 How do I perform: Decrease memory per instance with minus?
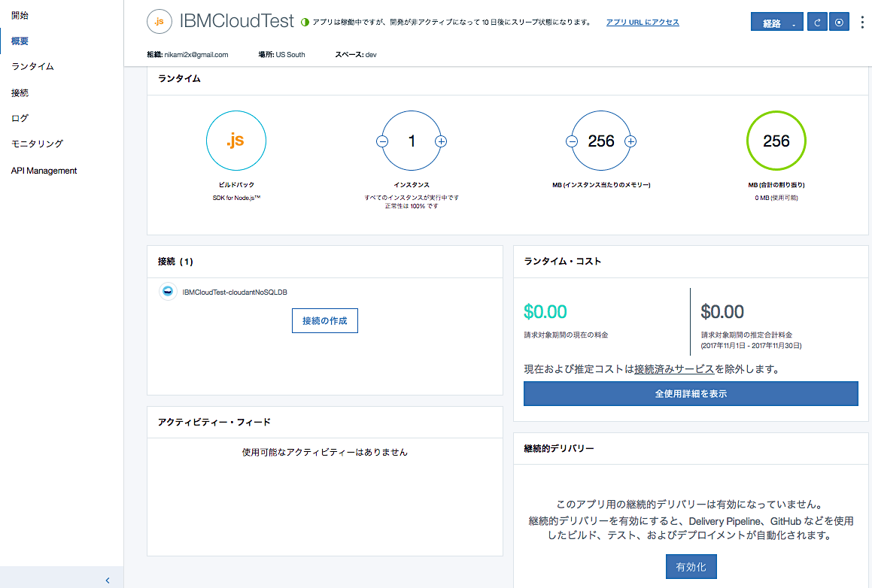tap(572, 141)
